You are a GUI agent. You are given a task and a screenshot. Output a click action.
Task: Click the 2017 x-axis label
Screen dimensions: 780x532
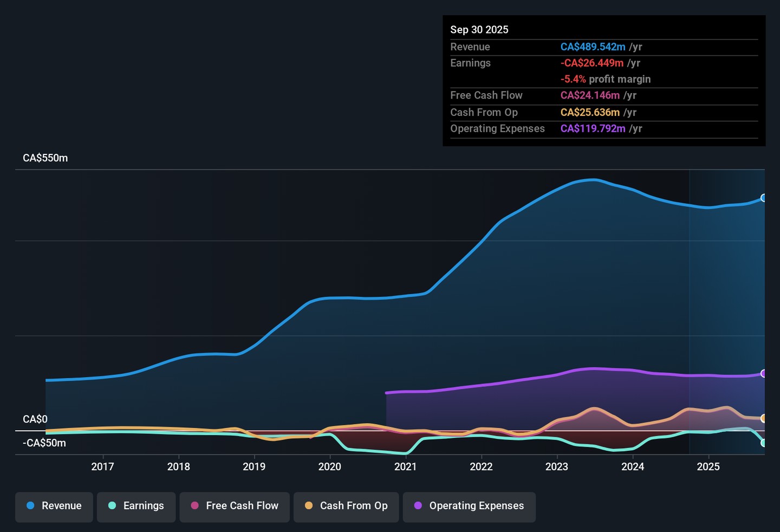(x=102, y=467)
